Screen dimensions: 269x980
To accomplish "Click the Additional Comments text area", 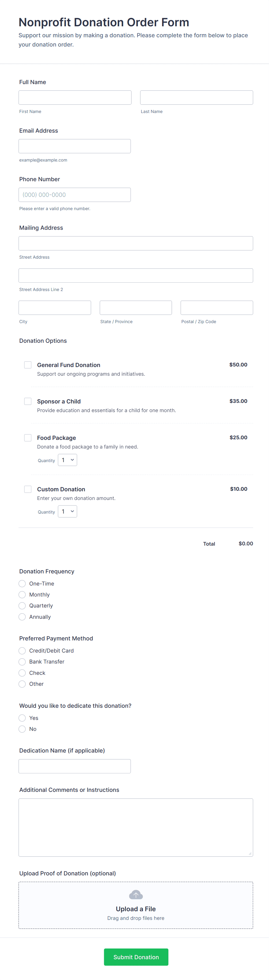I will click(x=136, y=827).
